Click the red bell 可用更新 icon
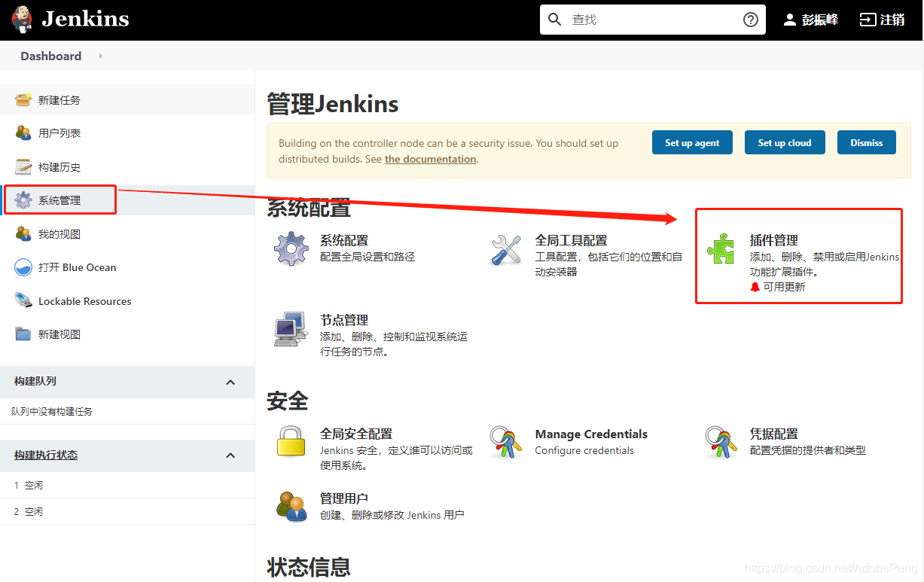924x582 pixels. [x=755, y=287]
